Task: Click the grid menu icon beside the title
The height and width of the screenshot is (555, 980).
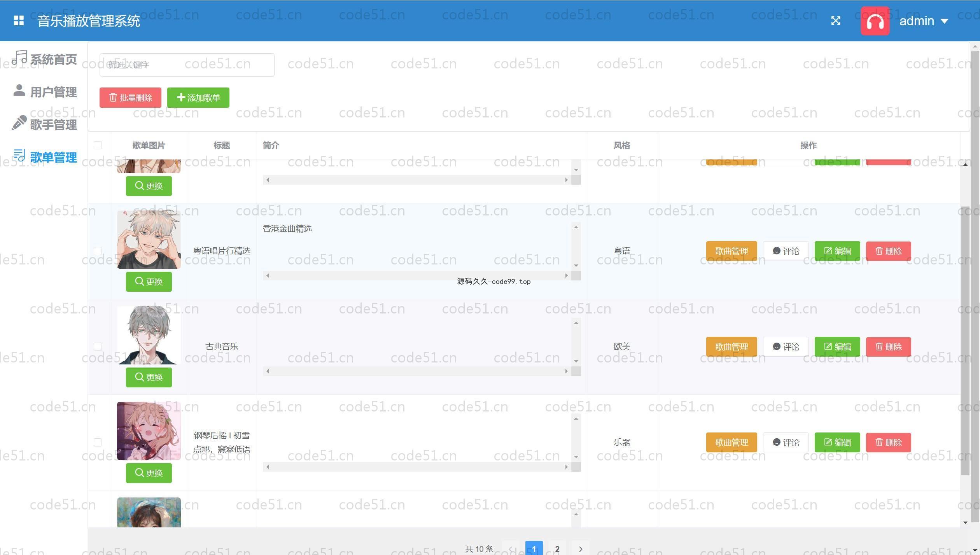Action: 19,21
